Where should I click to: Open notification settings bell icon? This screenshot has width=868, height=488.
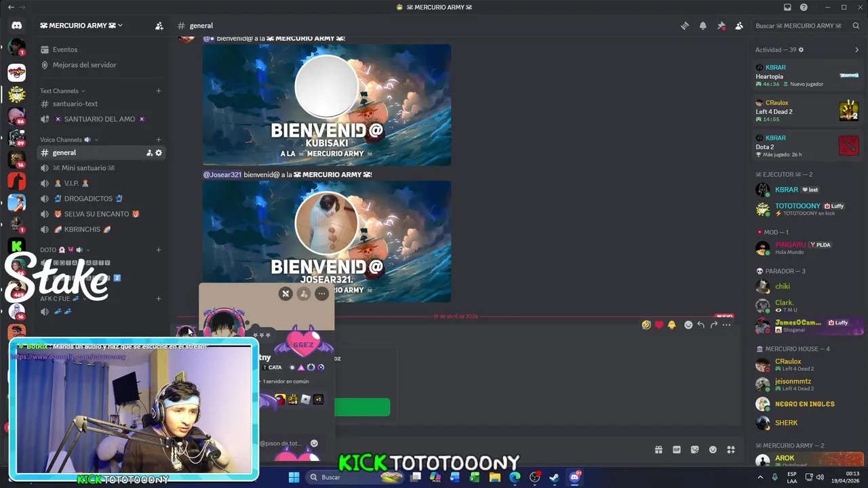[703, 26]
